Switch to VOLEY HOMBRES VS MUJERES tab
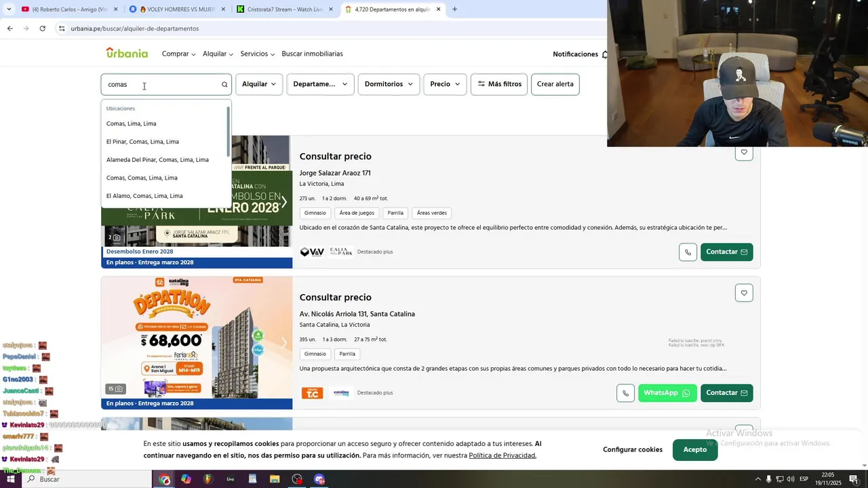 pyautogui.click(x=178, y=9)
